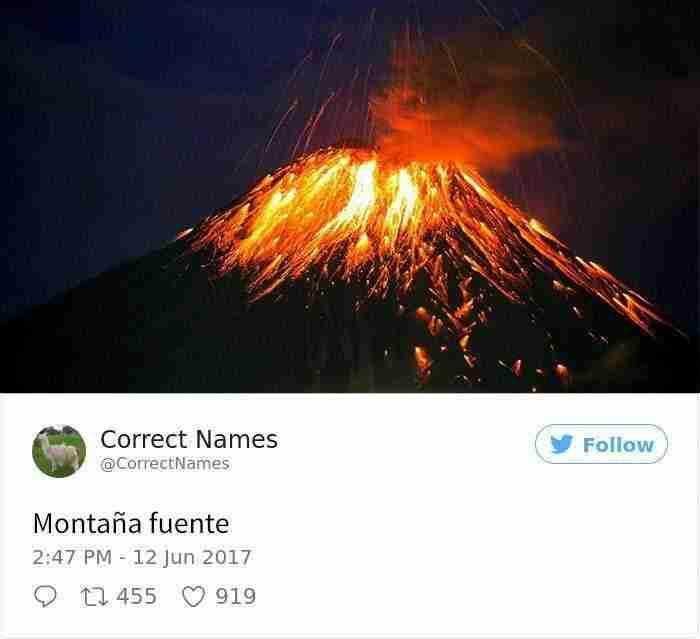This screenshot has width=700, height=639.
Task: Click the word Follow in the button
Action: coord(618,445)
